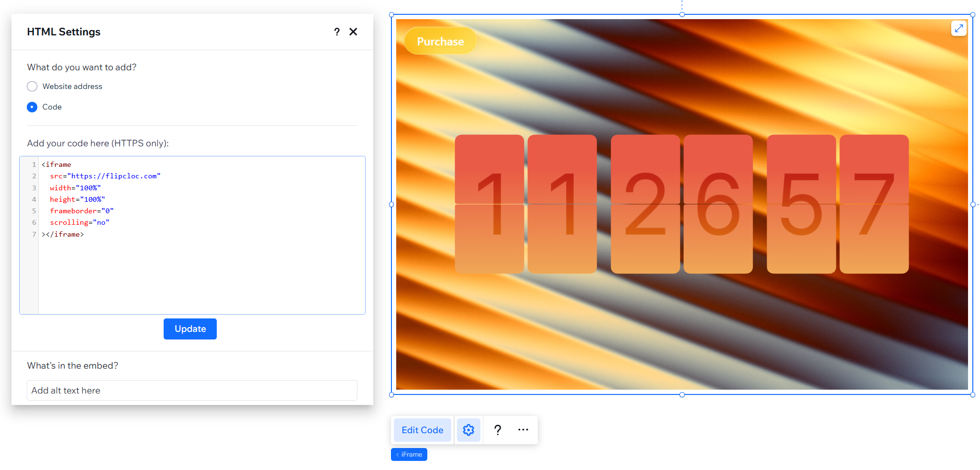The width and height of the screenshot is (980, 470).
Task: Open the gear settings icon below the iframe
Action: point(468,429)
